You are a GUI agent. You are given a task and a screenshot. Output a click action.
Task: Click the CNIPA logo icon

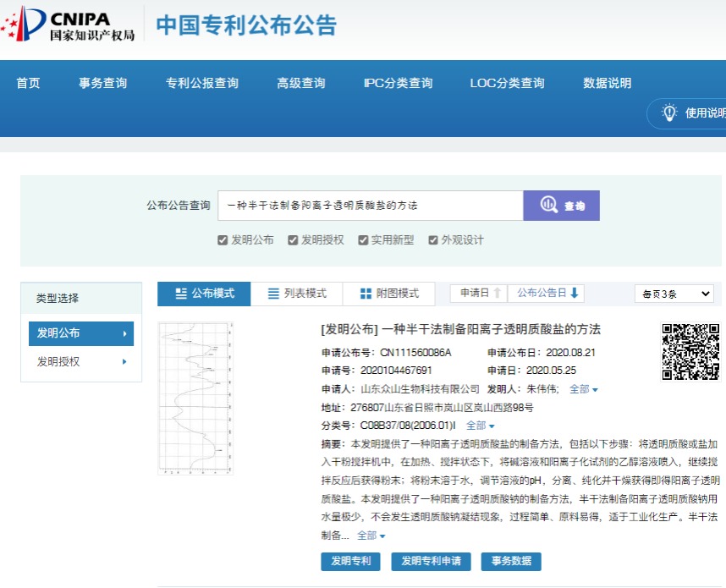point(24,25)
